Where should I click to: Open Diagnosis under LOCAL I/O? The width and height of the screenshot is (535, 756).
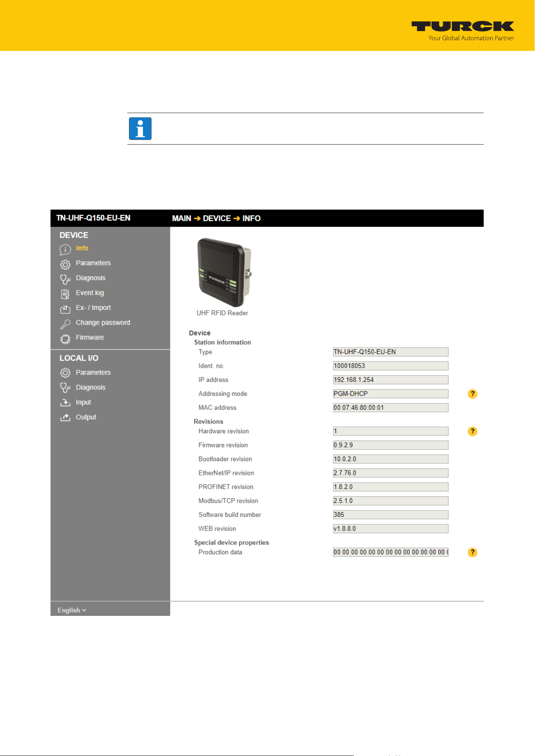click(x=91, y=387)
